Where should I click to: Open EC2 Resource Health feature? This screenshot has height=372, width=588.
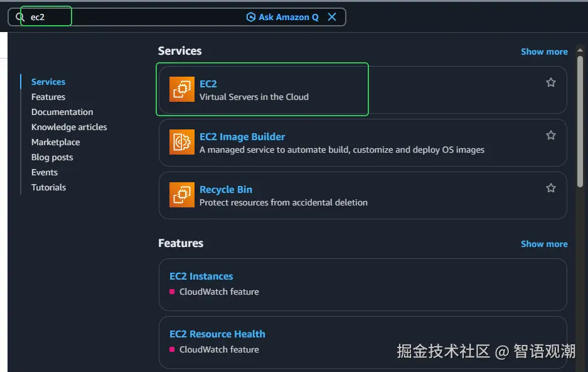tap(217, 334)
